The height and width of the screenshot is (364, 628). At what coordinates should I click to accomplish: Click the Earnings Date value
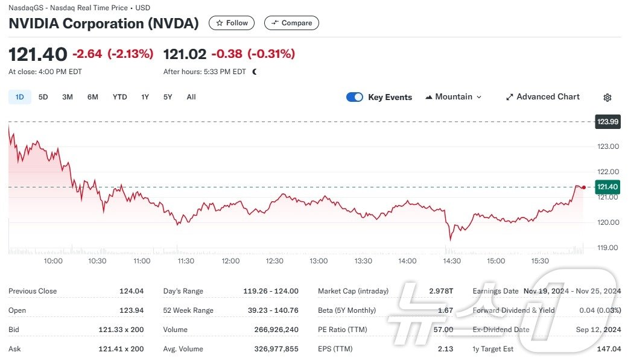pos(572,291)
